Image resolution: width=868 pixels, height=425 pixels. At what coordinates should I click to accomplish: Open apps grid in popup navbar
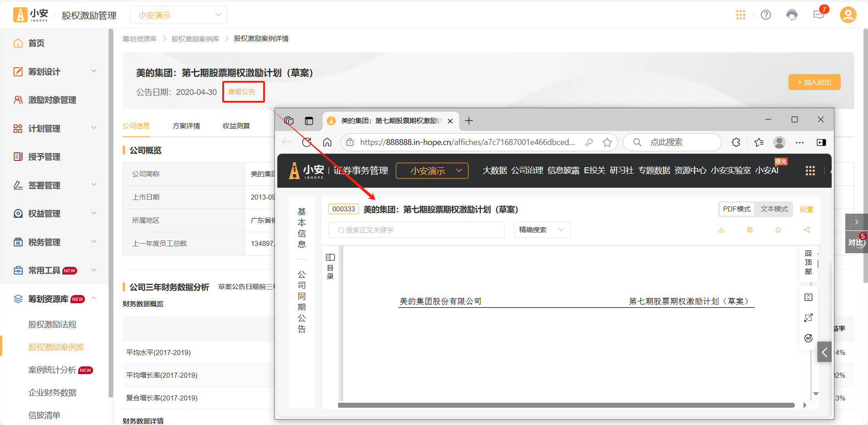[810, 170]
